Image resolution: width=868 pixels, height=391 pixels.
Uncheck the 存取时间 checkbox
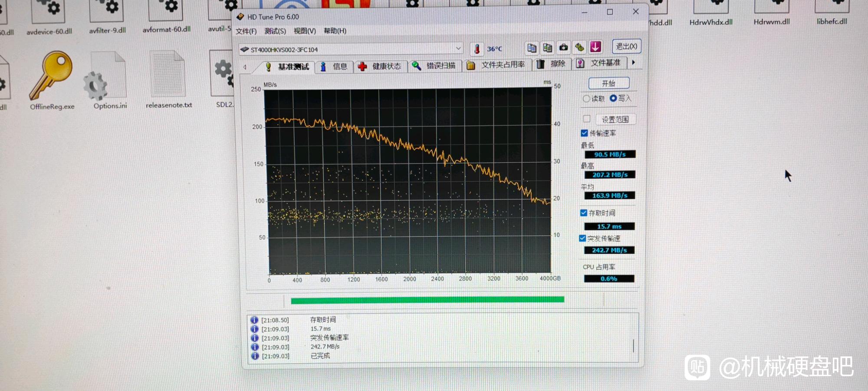point(584,213)
